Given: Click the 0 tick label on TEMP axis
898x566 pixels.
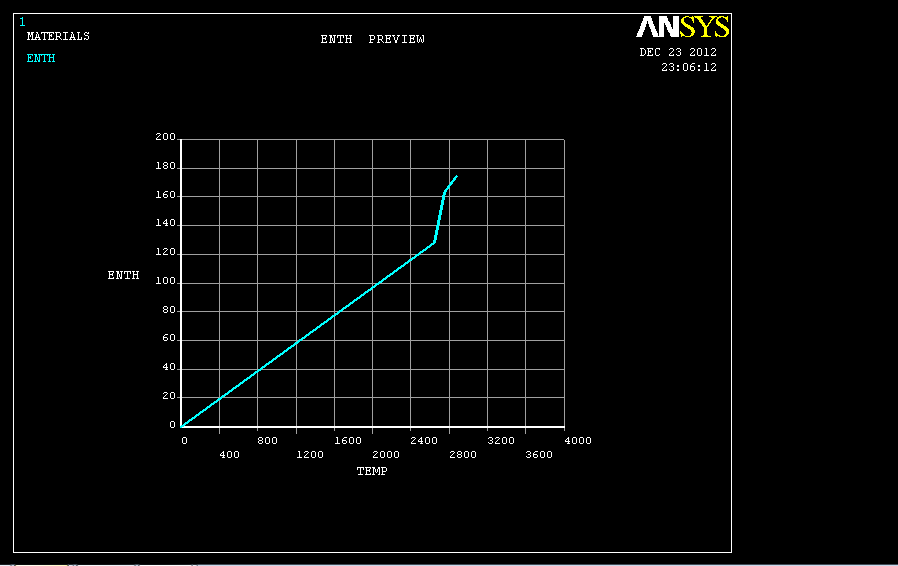Looking at the screenshot, I should coord(184,441).
